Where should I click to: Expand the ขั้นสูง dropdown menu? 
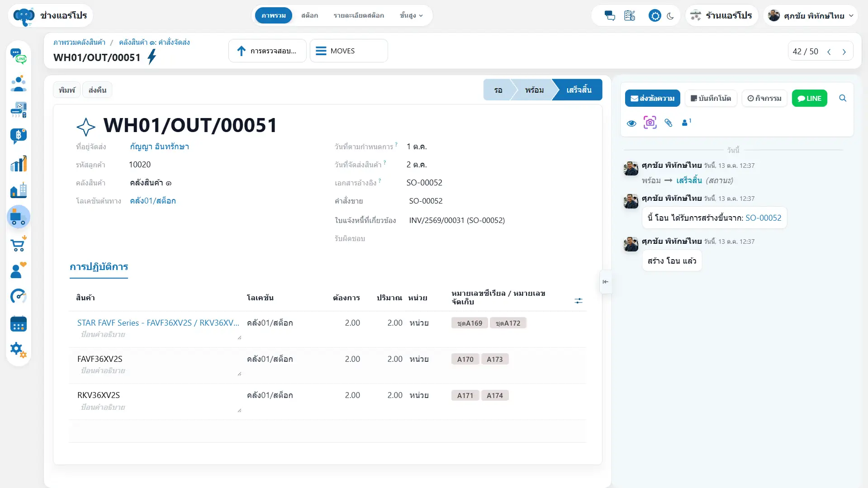[x=411, y=15]
